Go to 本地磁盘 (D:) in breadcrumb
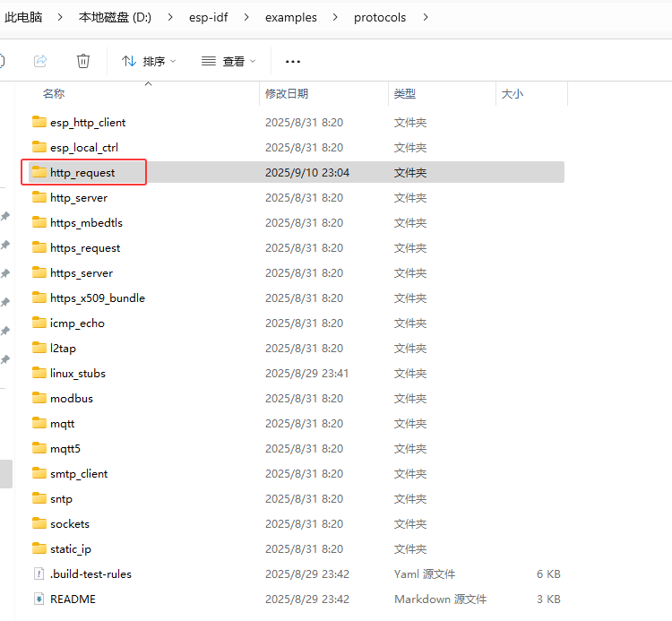Screen dimensions: 672x621 (x=115, y=17)
